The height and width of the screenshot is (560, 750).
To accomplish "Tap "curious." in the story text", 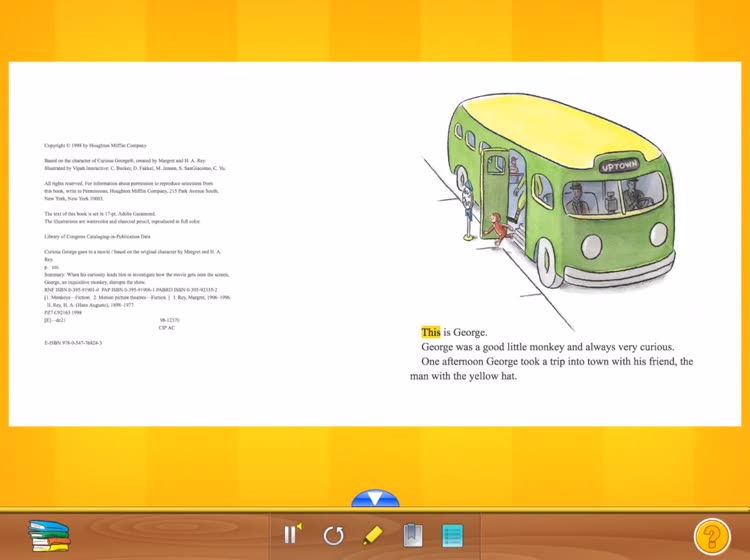I will click(657, 347).
